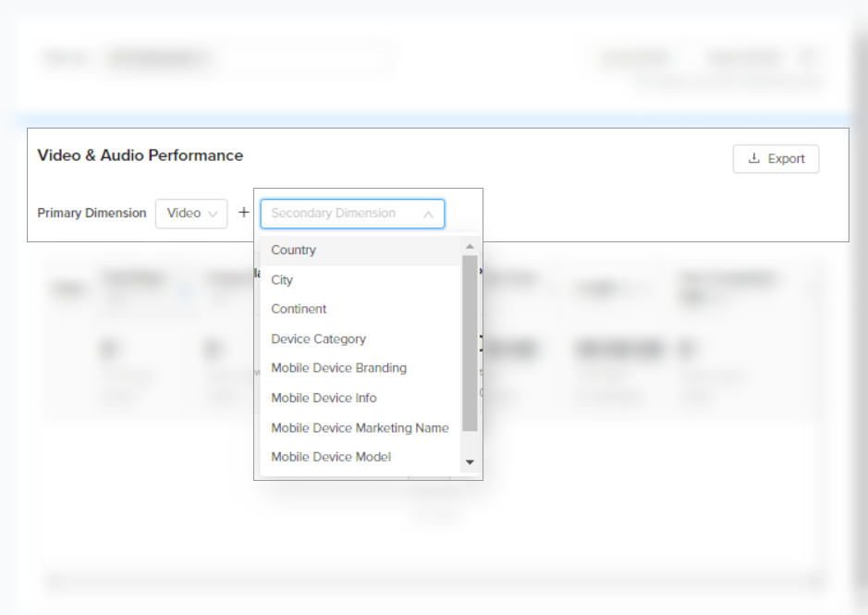Select the Device Category option
Viewport: 868px width, 615px height.
point(318,339)
